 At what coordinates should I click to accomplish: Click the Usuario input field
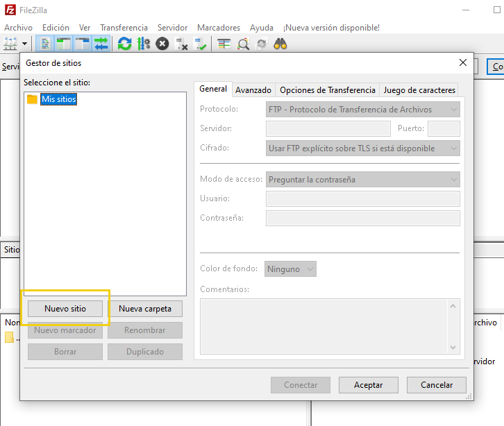coord(363,199)
